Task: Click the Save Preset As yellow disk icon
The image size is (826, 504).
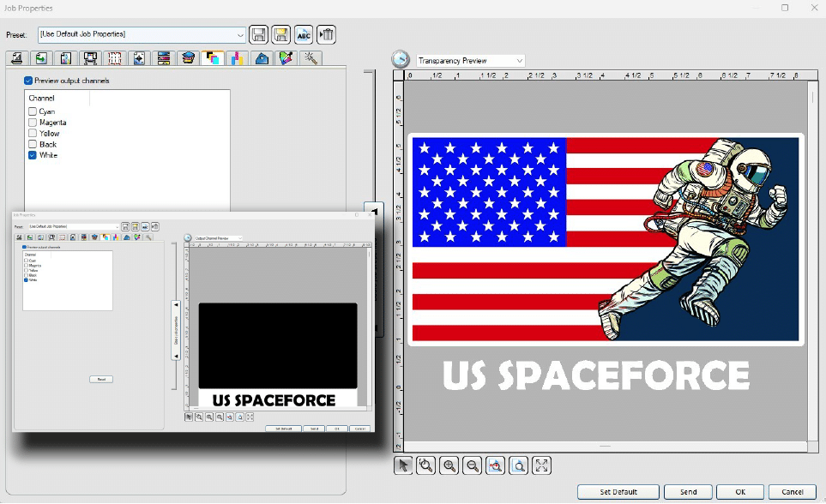Action: point(280,35)
